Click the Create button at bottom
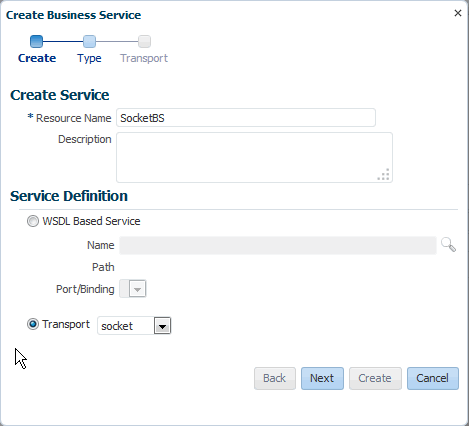This screenshot has height=426, width=469. coord(375,378)
